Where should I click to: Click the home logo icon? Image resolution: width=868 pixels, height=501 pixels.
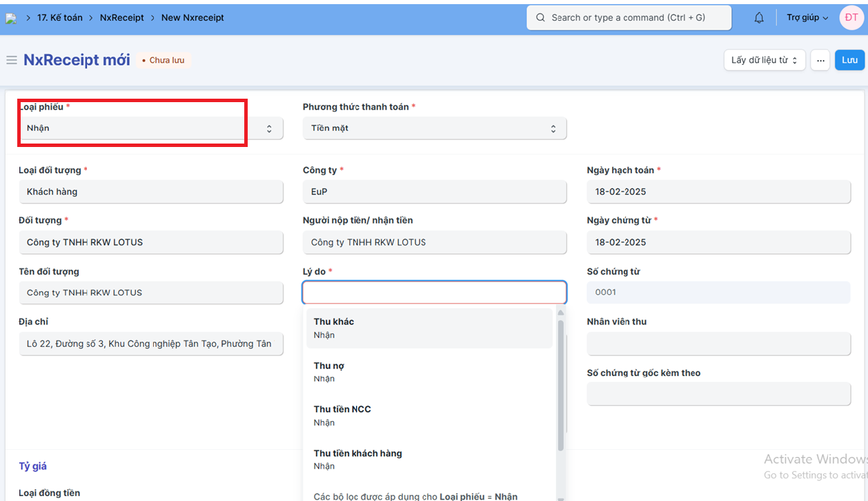10,18
